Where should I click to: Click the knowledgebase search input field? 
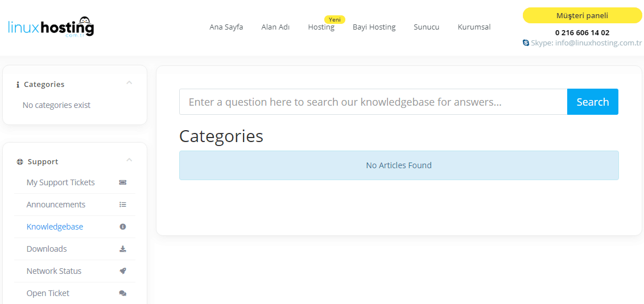click(373, 102)
